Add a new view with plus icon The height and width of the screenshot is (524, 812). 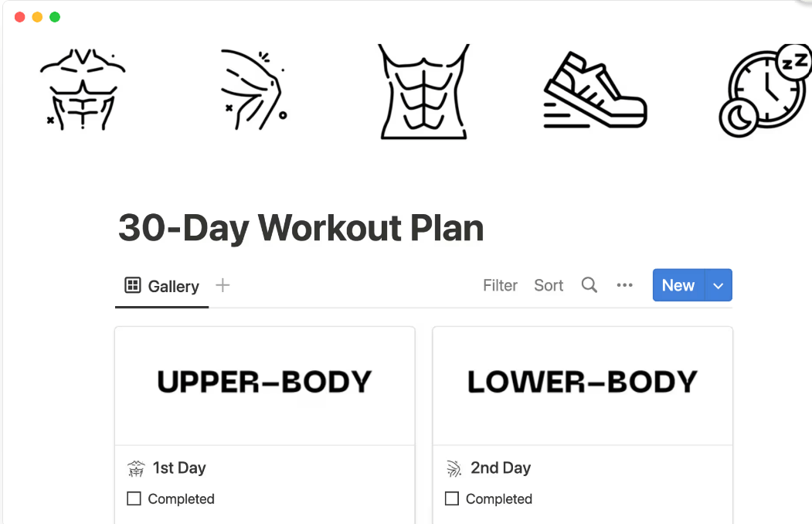223,284
